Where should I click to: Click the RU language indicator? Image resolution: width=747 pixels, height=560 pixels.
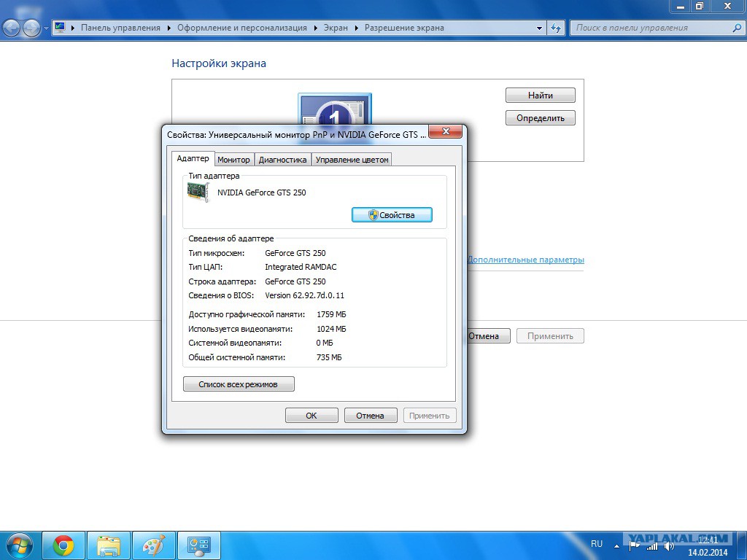(597, 543)
